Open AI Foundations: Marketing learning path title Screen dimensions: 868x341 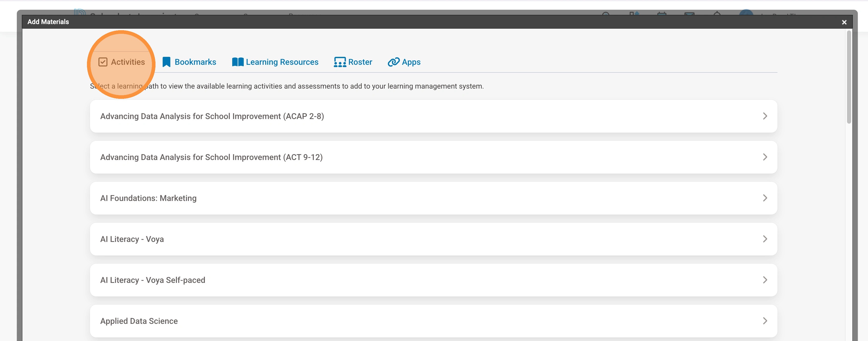[148, 198]
